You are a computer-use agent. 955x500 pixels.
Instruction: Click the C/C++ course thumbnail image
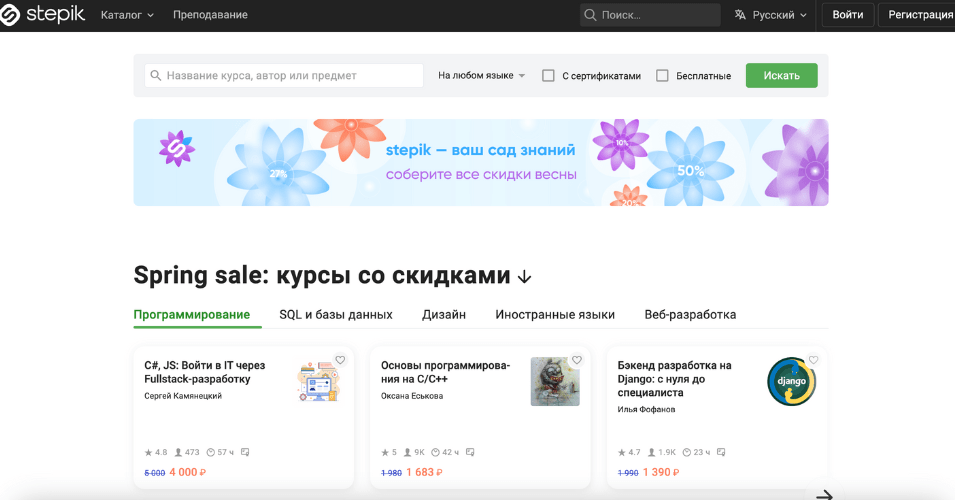(555, 382)
